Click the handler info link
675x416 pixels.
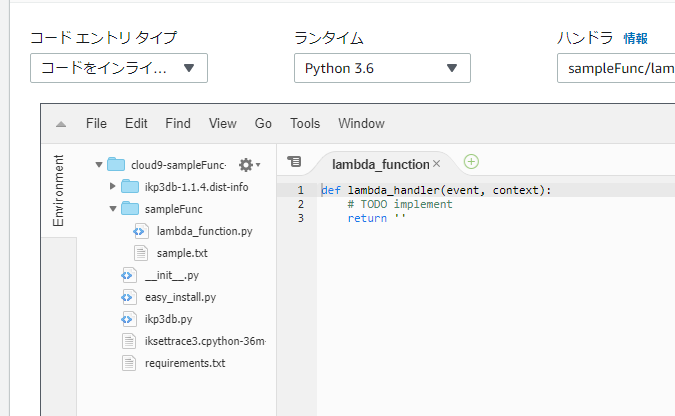(x=635, y=39)
